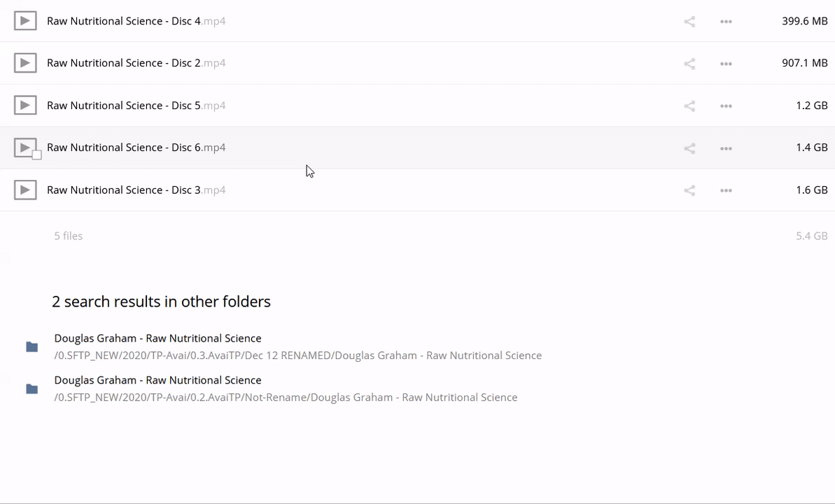Click the video icon for Disc 5

tap(25, 106)
